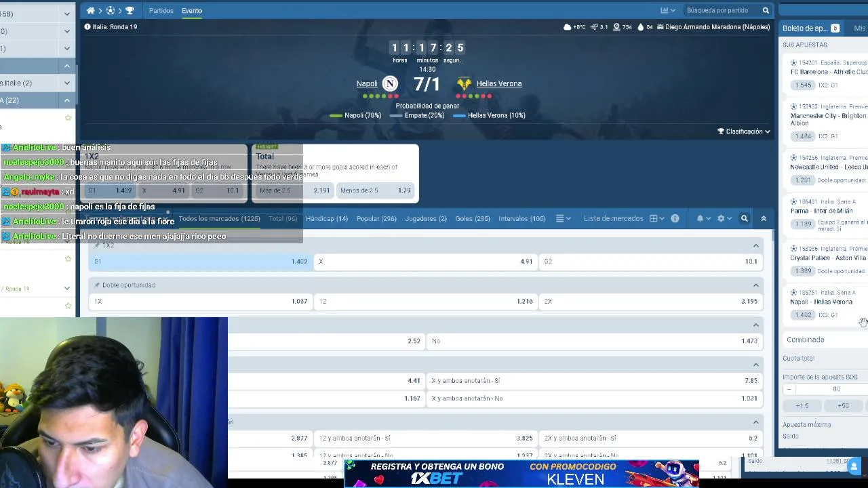Image resolution: width=868 pixels, height=488 pixels.
Task: Switch to the Partidos tab
Action: pos(161,11)
